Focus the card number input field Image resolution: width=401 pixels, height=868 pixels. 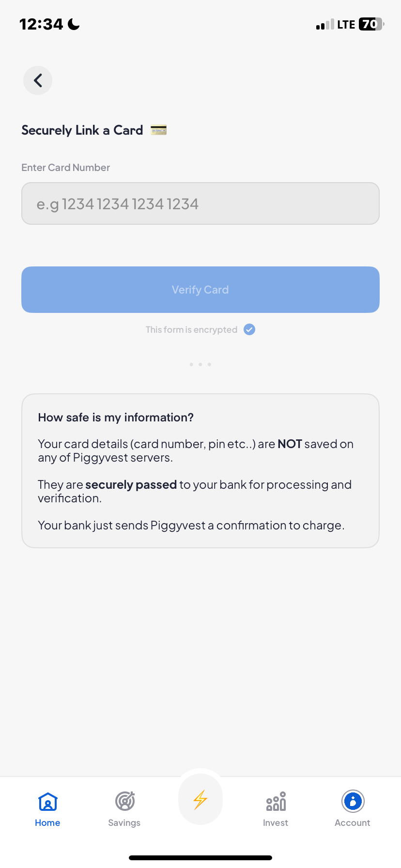[x=200, y=203]
